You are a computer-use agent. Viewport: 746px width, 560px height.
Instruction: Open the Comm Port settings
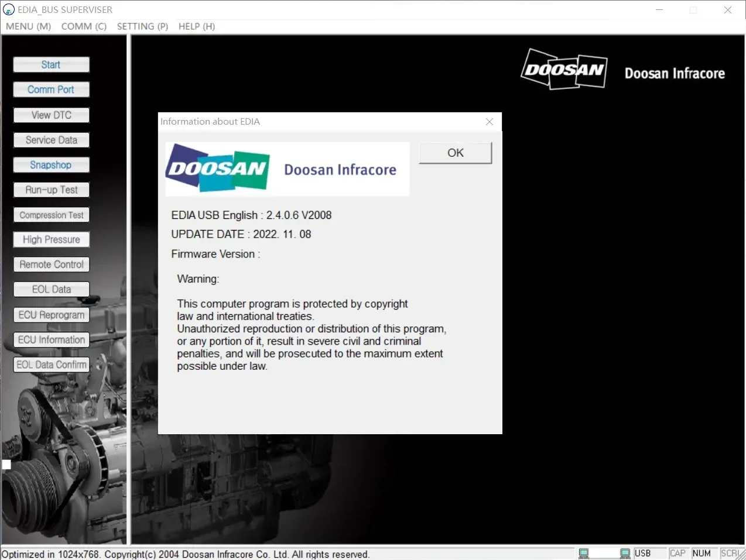[x=51, y=90]
